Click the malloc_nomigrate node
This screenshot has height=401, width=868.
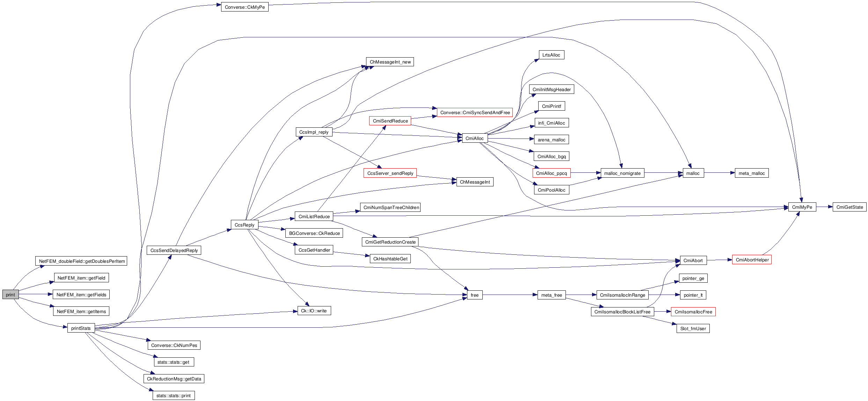[622, 173]
